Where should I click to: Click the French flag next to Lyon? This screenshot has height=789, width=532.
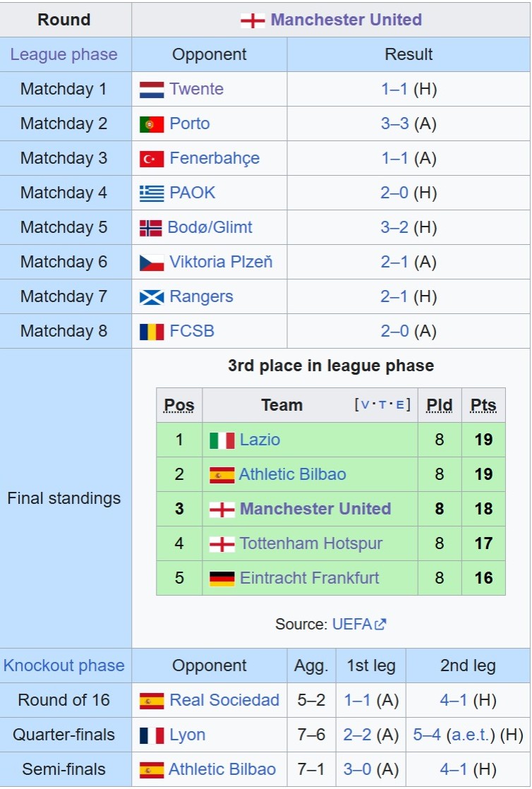152,735
